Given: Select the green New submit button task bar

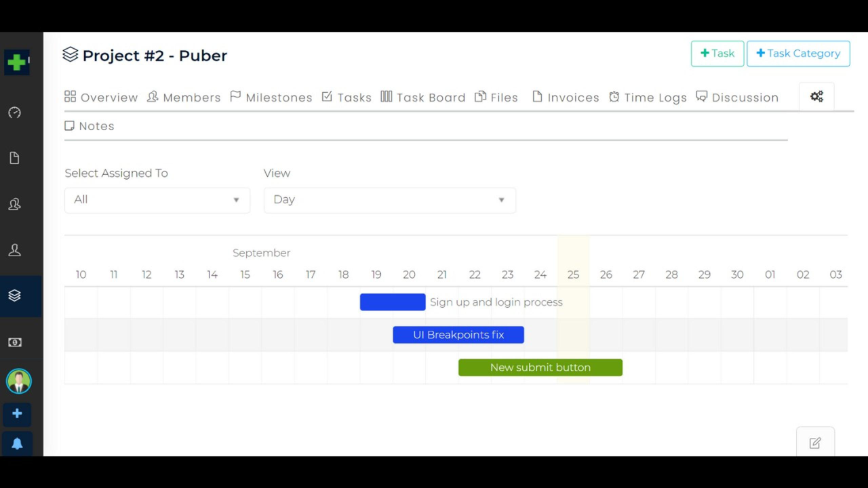Looking at the screenshot, I should coord(540,367).
